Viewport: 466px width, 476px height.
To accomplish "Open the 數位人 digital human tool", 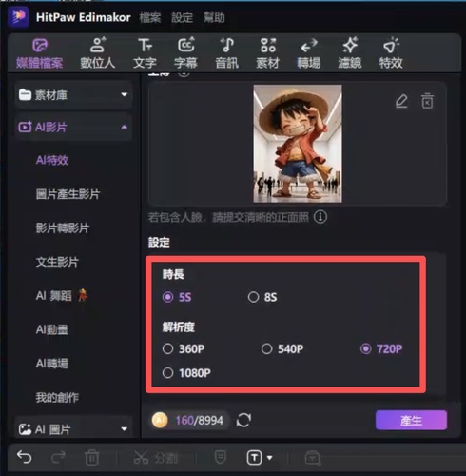I will pyautogui.click(x=97, y=53).
